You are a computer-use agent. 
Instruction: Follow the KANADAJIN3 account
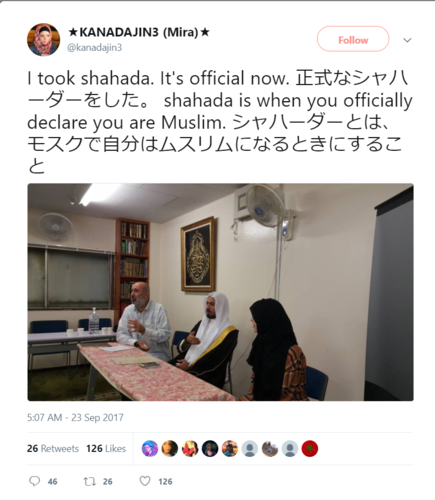click(x=353, y=39)
